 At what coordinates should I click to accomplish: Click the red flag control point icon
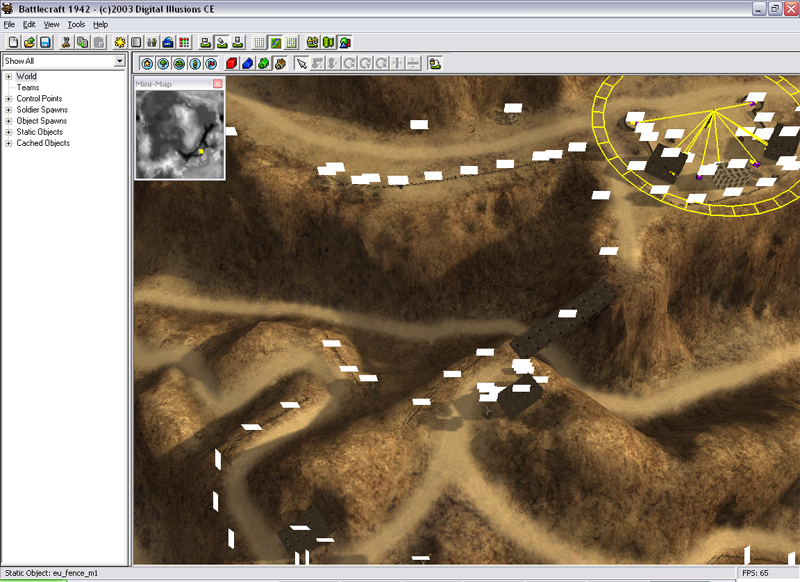click(x=212, y=63)
